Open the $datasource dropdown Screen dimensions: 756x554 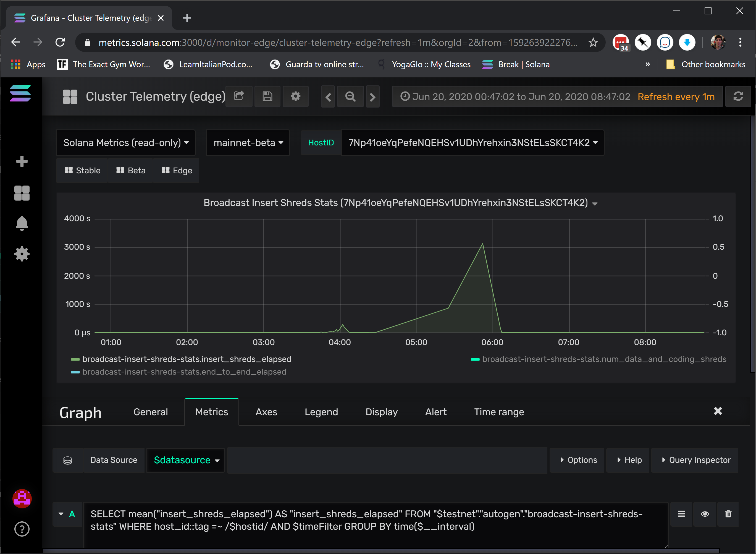[x=185, y=460]
